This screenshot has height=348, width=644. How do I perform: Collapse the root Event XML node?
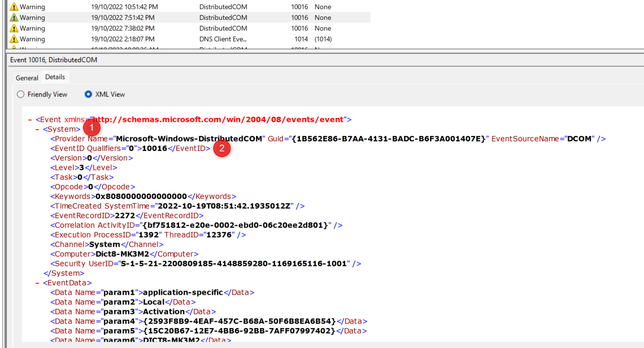30,120
